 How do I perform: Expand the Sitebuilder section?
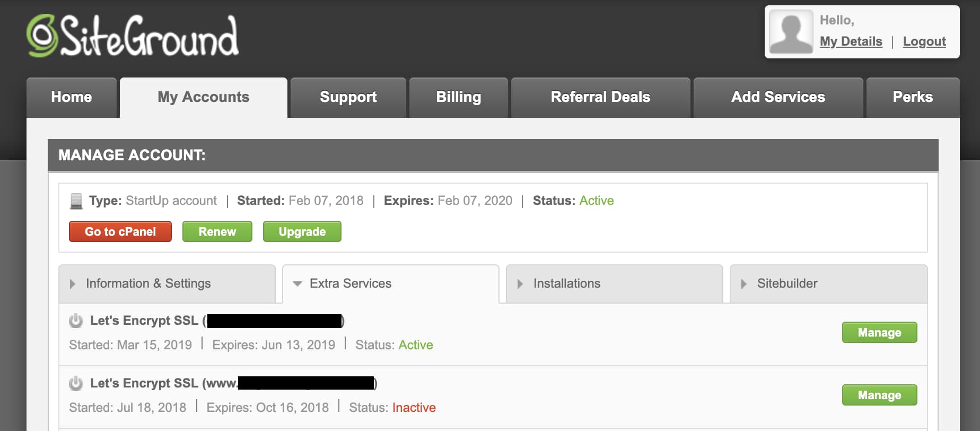click(x=828, y=284)
